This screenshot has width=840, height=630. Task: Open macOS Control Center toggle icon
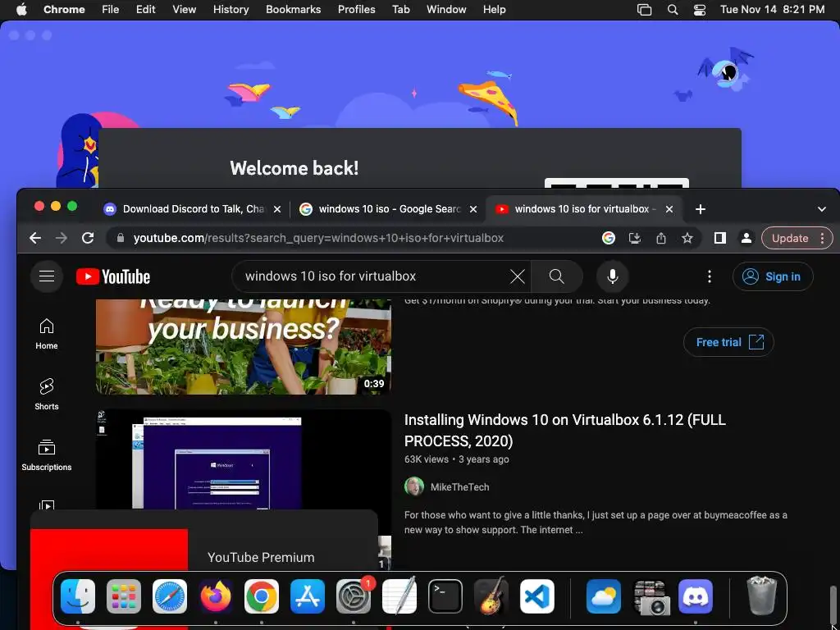pyautogui.click(x=700, y=10)
